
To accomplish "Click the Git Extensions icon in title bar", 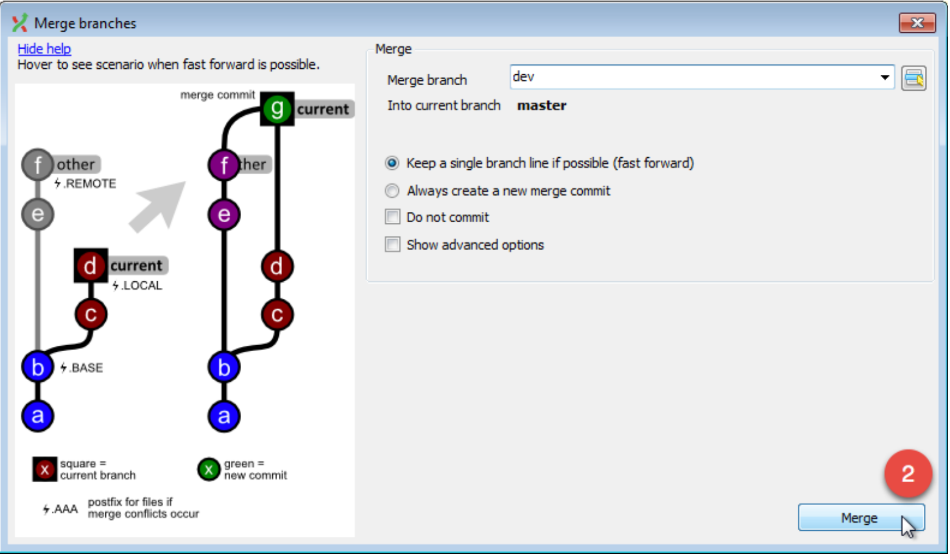I will click(x=19, y=23).
